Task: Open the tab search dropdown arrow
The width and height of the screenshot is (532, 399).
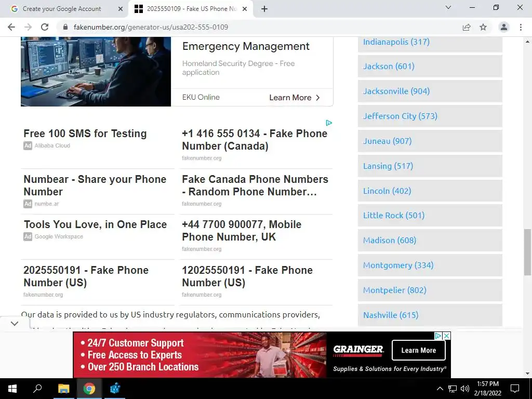Action: [x=448, y=7]
